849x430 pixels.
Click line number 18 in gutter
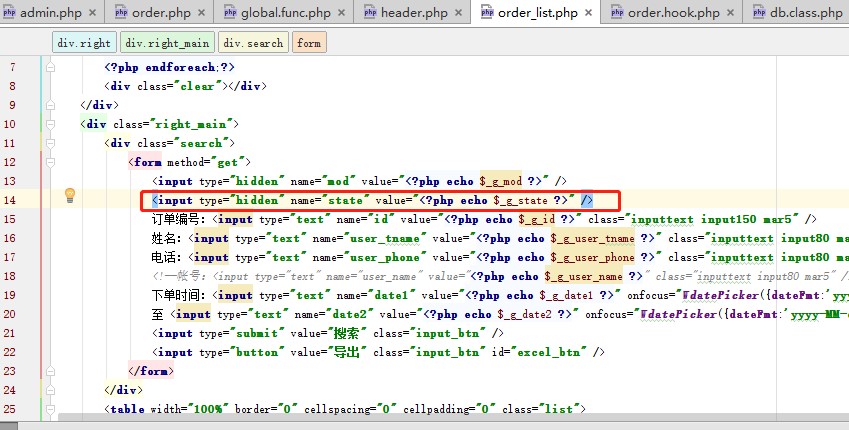[x=9, y=276]
